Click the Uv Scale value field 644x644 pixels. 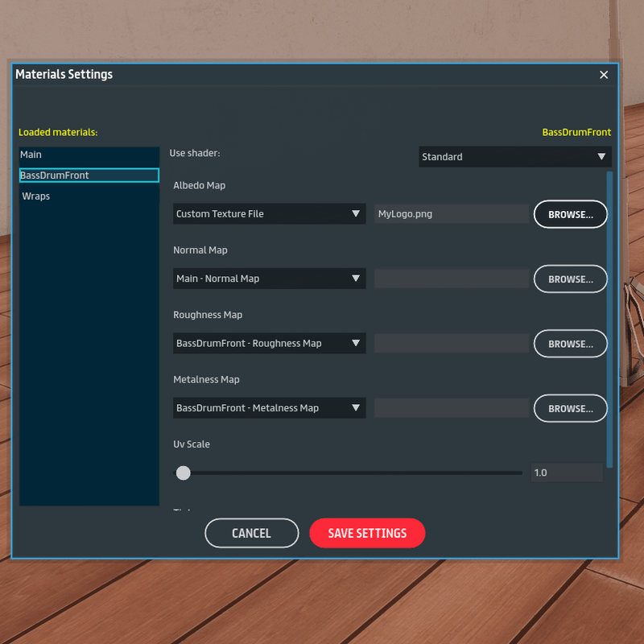(x=566, y=473)
